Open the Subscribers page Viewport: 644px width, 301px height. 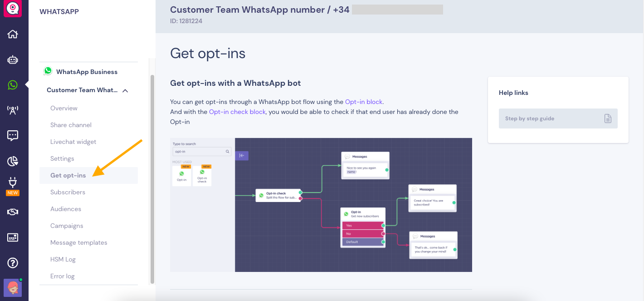[68, 192]
